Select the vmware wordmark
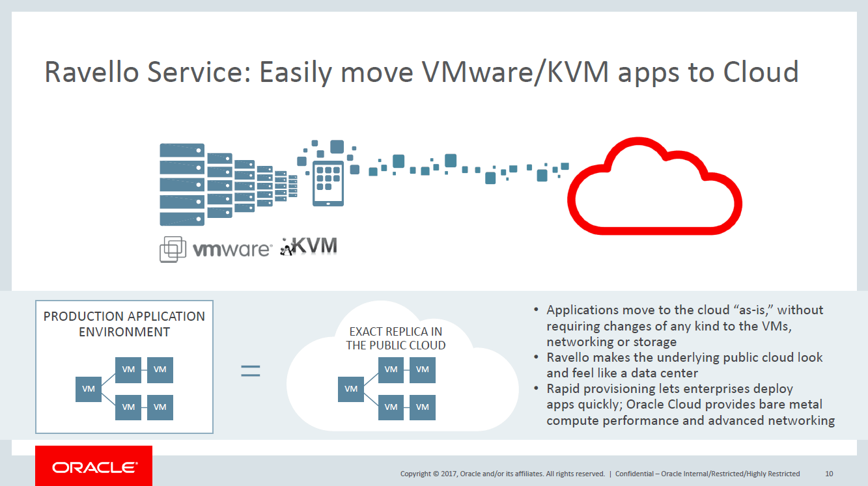Screen dimensions: 868x486 pos(232,249)
